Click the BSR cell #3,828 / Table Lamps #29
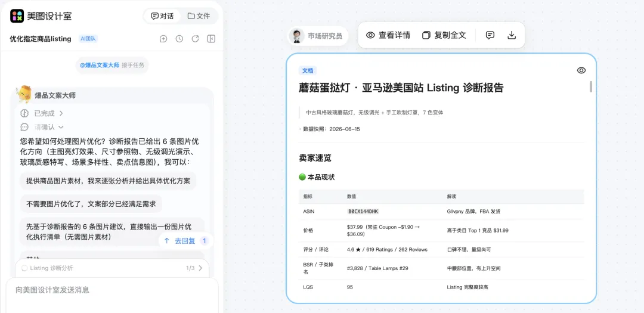644x313 pixels. tap(377, 268)
